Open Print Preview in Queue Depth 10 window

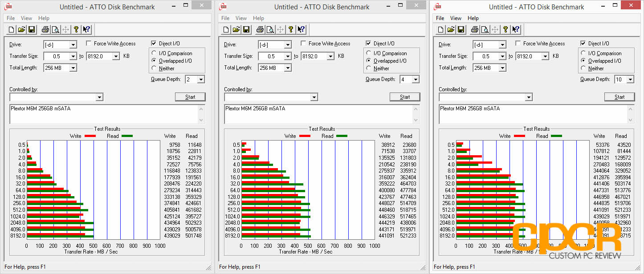click(485, 30)
